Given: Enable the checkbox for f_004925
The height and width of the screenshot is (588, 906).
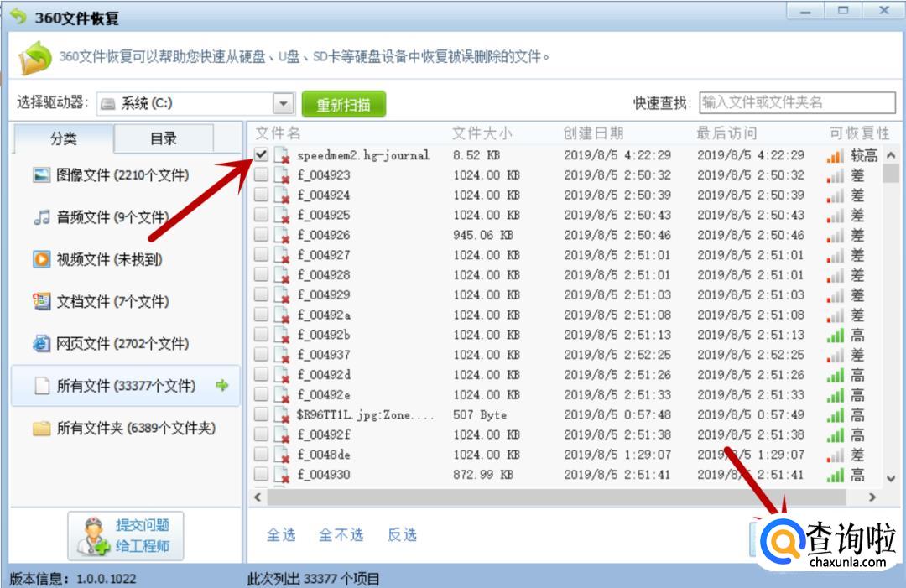Looking at the screenshot, I should click(x=261, y=214).
